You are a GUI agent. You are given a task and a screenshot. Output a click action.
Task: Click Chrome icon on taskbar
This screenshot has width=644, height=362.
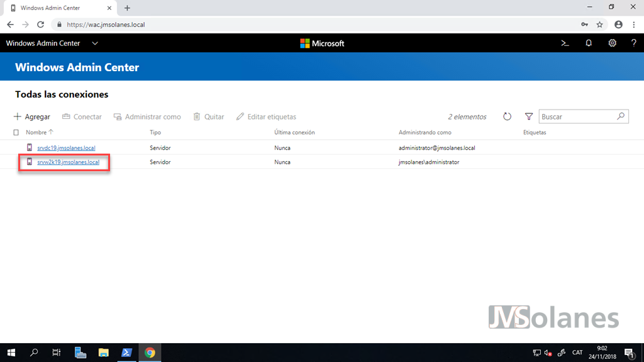(x=150, y=353)
